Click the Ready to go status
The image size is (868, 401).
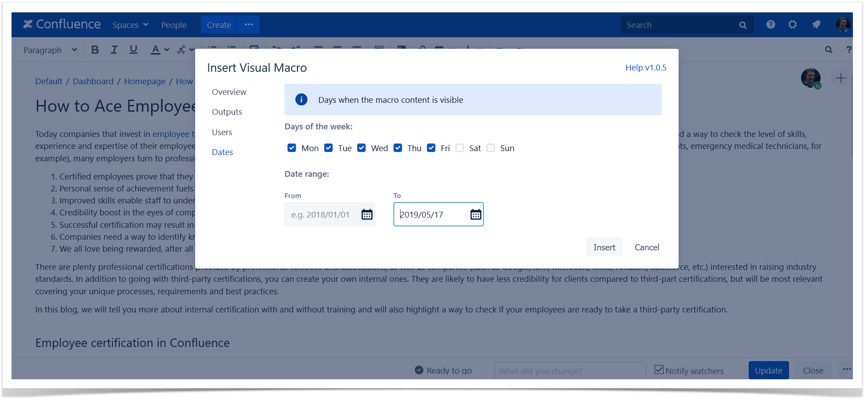(443, 370)
